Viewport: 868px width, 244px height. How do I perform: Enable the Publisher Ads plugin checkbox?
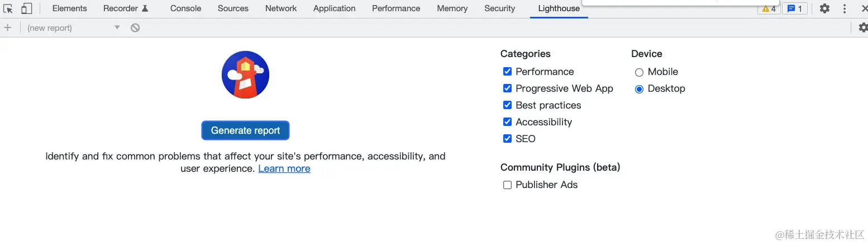coord(507,185)
